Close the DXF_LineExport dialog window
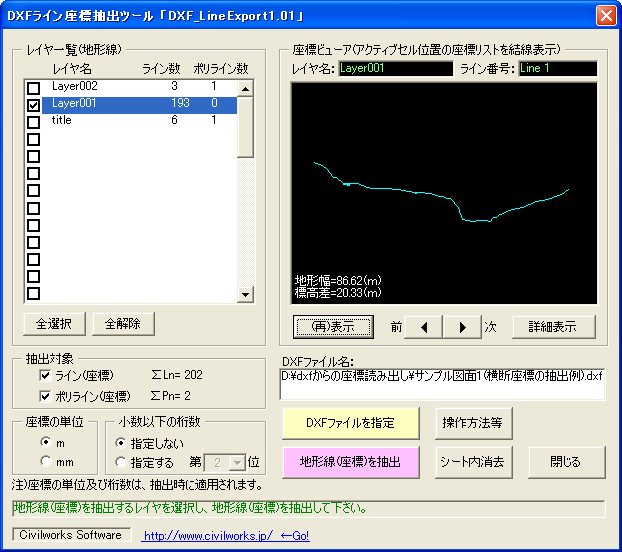The height and width of the screenshot is (552, 622). click(606, 16)
